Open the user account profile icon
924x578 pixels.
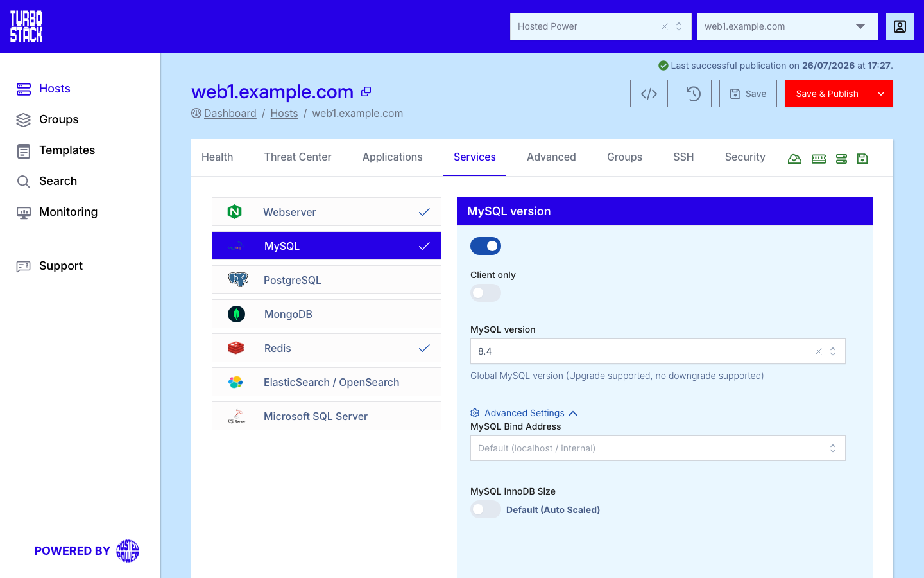(900, 26)
